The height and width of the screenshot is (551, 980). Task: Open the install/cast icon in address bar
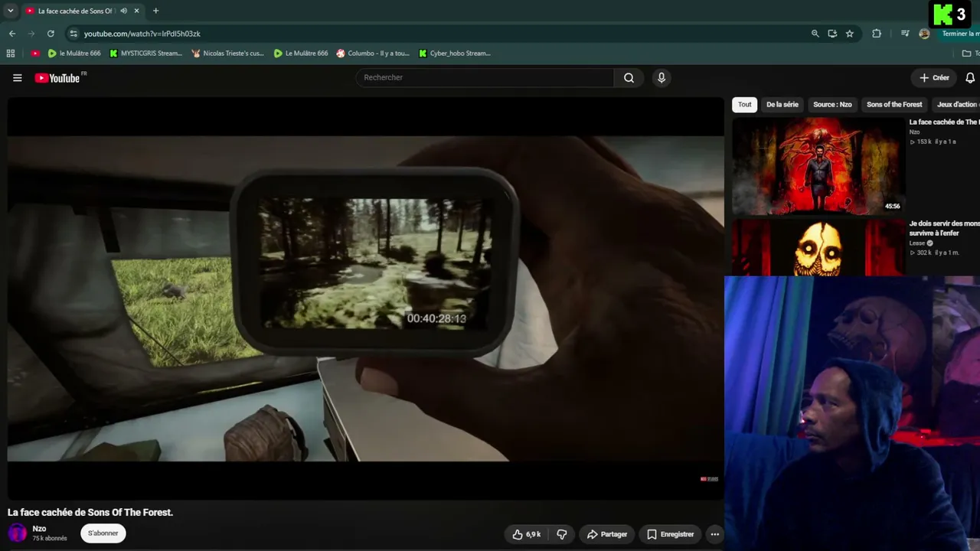[832, 34]
